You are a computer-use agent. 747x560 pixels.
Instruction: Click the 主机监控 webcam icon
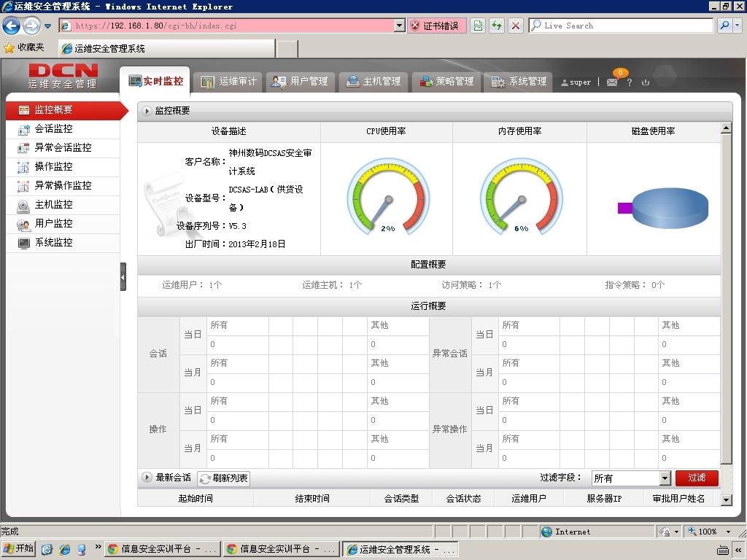click(x=23, y=206)
